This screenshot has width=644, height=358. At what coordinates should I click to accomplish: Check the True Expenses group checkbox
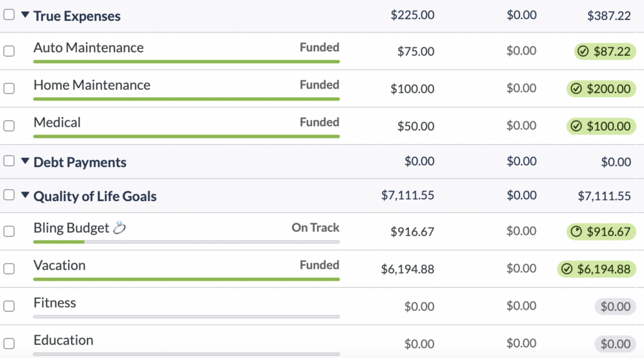[9, 15]
